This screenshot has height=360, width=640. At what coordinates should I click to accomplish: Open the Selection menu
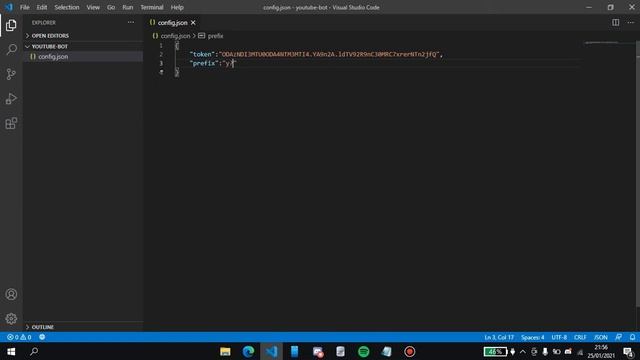pos(67,7)
